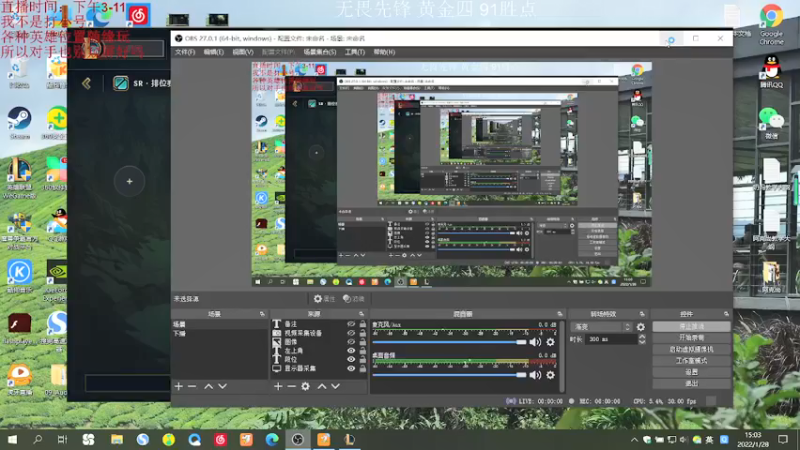The image size is (800, 450).
Task: Move the selected source down
Action: click(335, 386)
